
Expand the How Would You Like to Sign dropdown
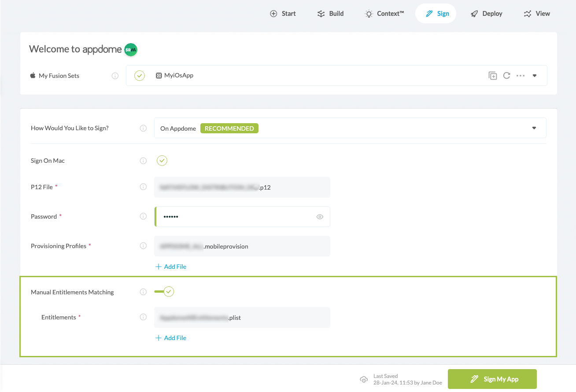(534, 128)
